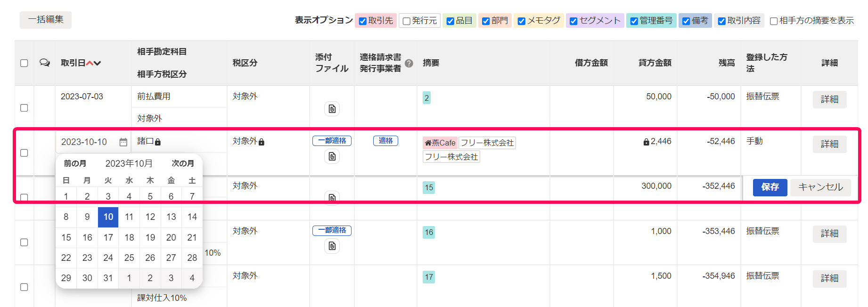Go to previous month via 前の月
This screenshot has width=868, height=307.
(75, 163)
